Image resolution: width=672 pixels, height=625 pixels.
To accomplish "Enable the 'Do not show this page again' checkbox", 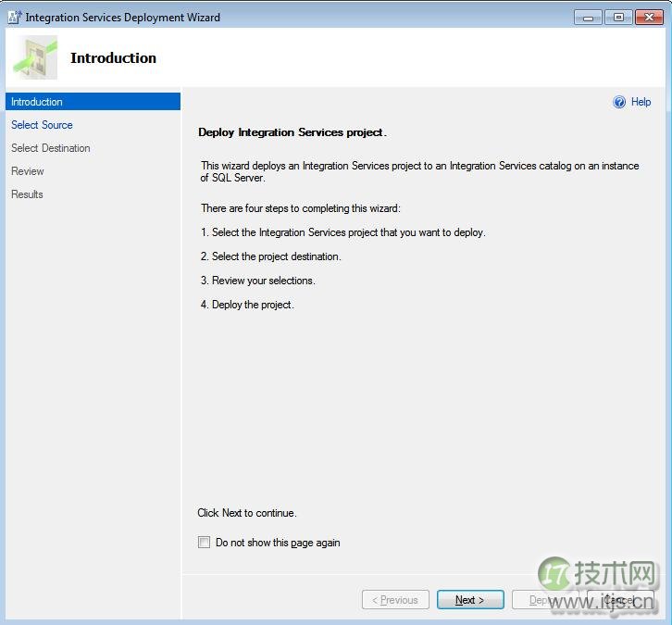I will [205, 543].
